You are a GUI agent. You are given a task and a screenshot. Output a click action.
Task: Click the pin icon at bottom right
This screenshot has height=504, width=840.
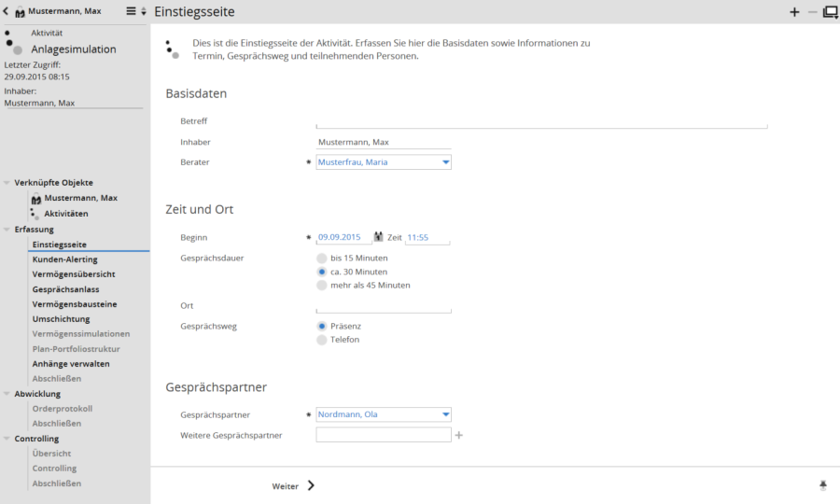pyautogui.click(x=822, y=485)
